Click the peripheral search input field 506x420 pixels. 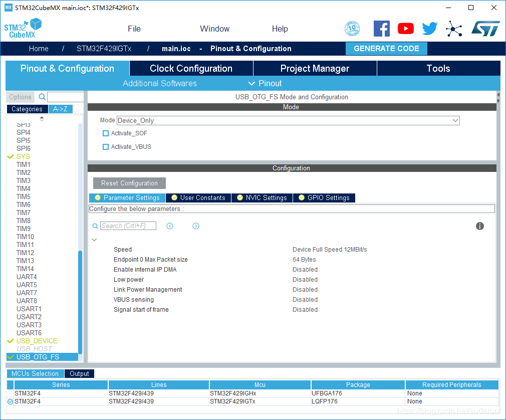[x=66, y=97]
